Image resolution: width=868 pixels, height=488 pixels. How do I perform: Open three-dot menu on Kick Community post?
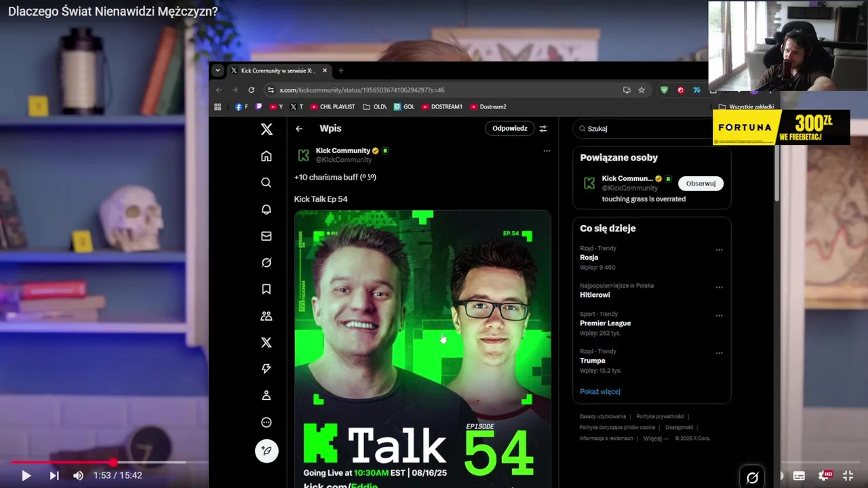[547, 151]
